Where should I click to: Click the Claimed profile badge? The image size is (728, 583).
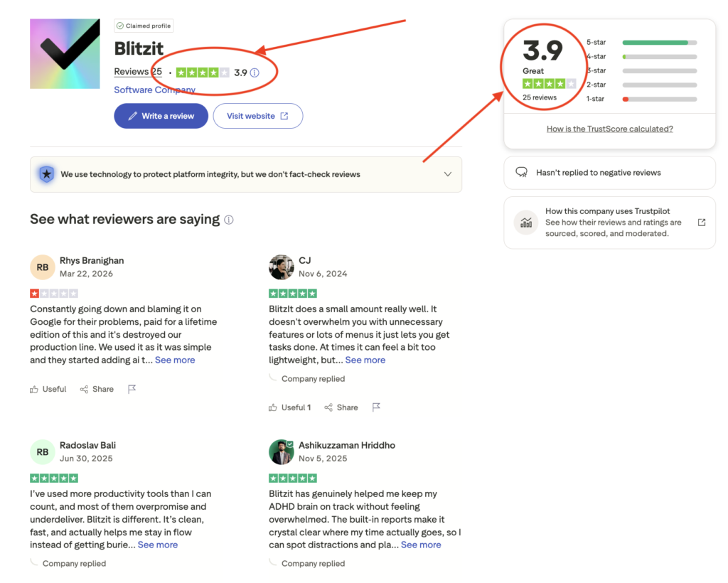[x=144, y=26]
